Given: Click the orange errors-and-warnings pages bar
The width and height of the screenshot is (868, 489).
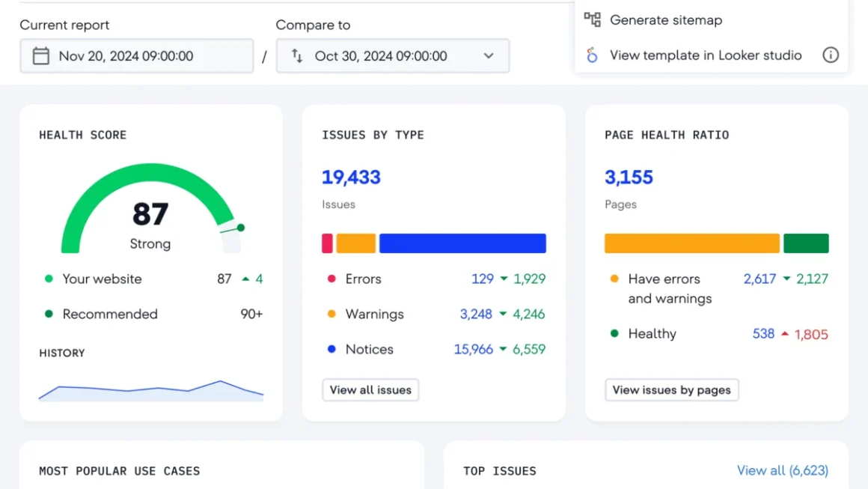Looking at the screenshot, I should [x=692, y=243].
